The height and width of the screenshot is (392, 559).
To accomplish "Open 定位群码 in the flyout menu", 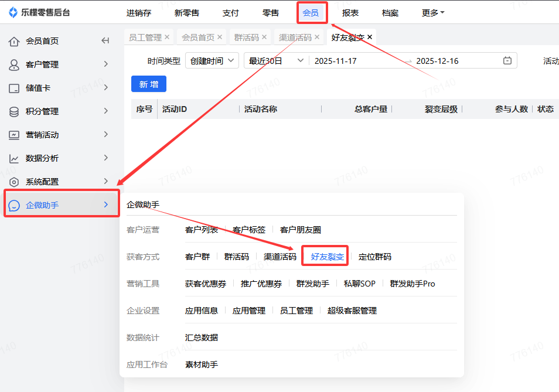I will coord(374,257).
